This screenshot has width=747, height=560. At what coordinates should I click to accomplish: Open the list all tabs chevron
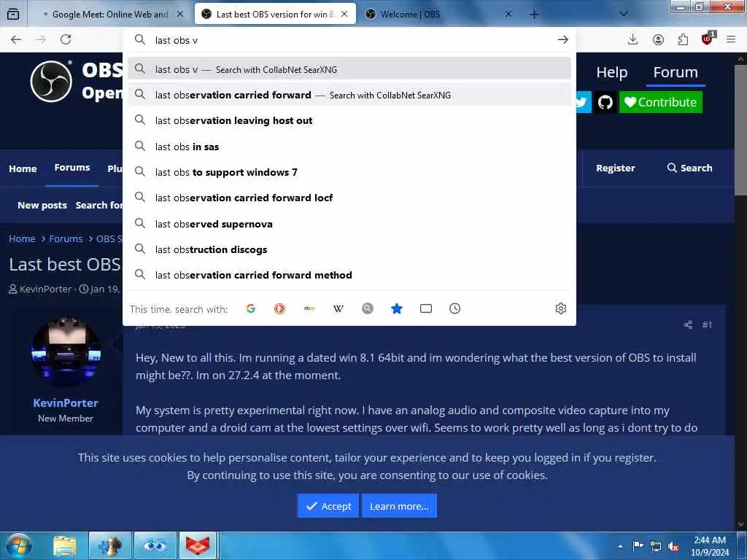coord(623,15)
